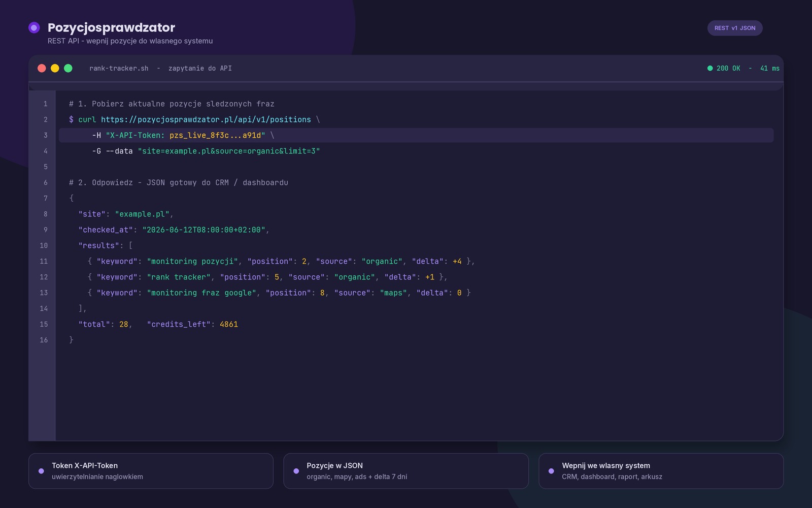Image resolution: width=812 pixels, height=508 pixels.
Task: Click the site=example.pl query data string
Action: 229,151
